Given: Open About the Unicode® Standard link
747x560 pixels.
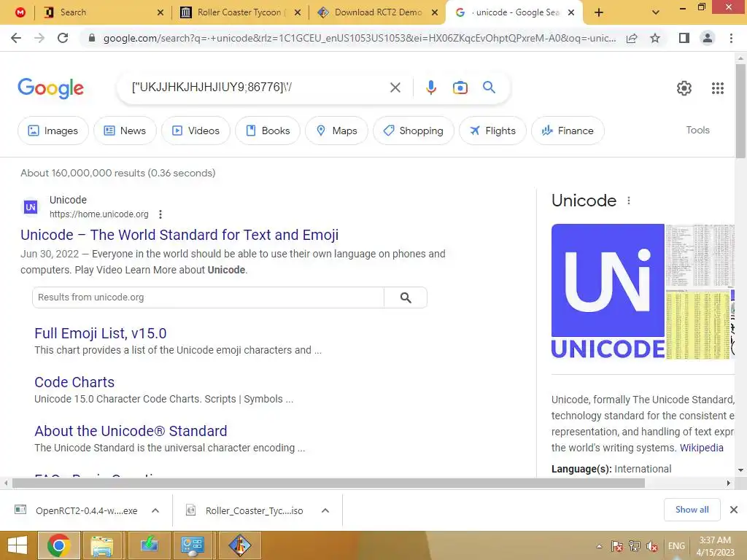Looking at the screenshot, I should pyautogui.click(x=131, y=431).
